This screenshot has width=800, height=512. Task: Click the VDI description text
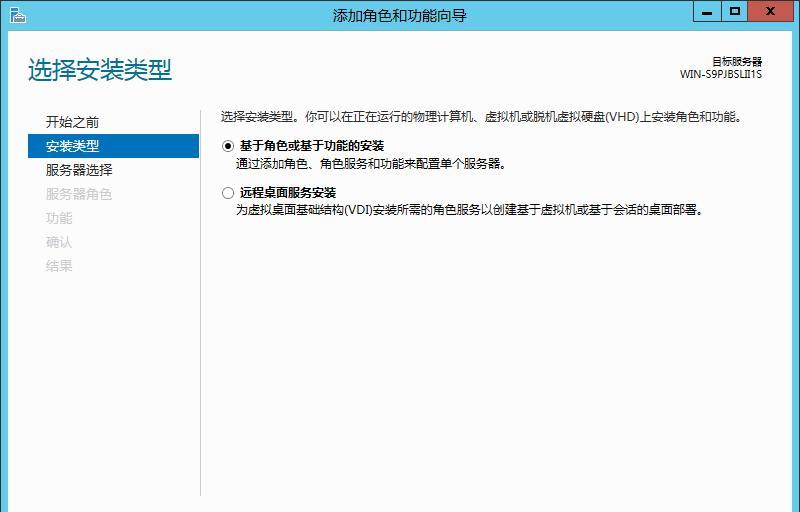470,210
